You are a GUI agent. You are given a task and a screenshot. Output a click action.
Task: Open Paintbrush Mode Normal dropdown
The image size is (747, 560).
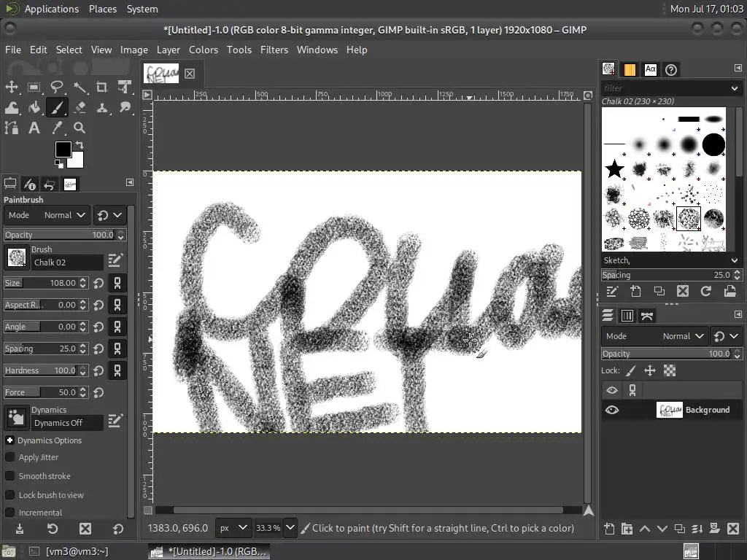point(46,215)
